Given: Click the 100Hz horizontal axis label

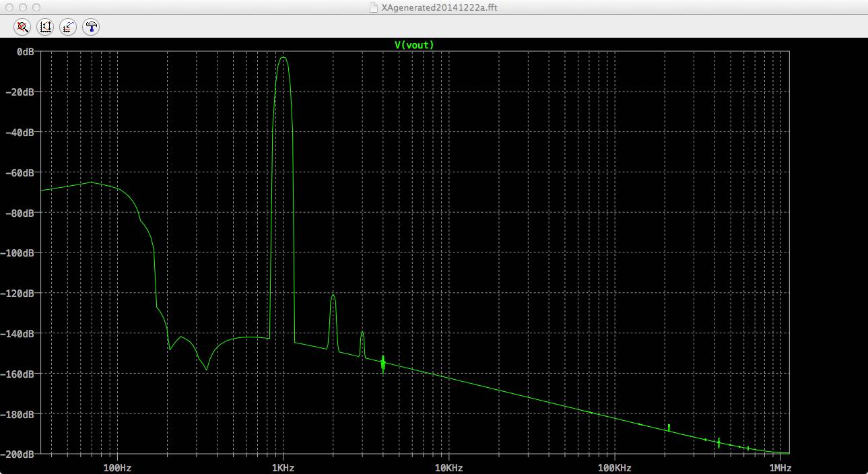Looking at the screenshot, I should tap(117, 467).
